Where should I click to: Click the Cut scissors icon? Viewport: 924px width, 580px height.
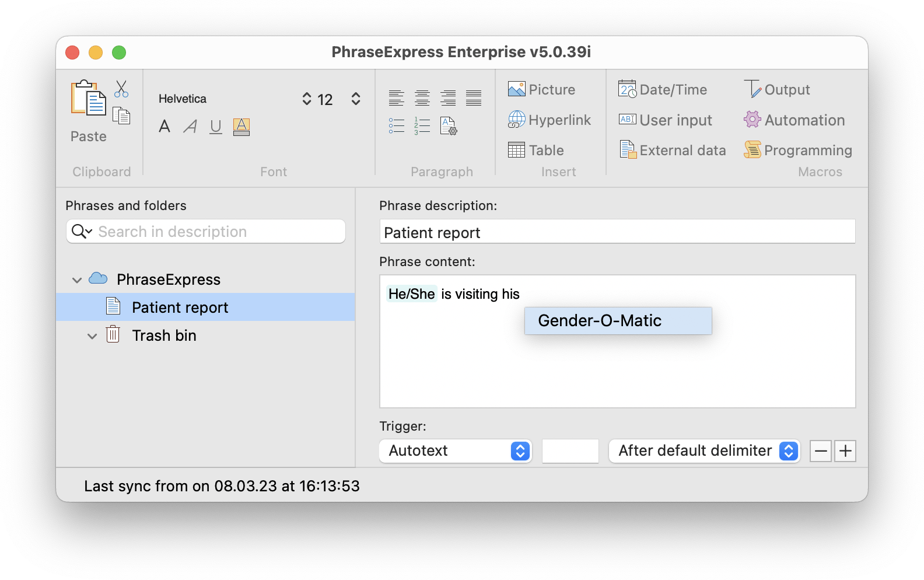tap(121, 89)
